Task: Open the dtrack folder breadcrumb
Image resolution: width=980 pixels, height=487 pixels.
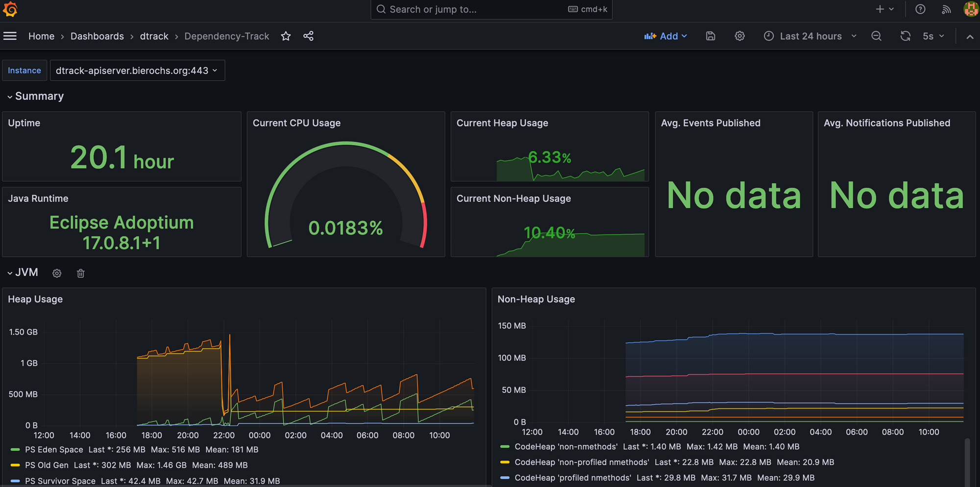Action: click(x=154, y=36)
